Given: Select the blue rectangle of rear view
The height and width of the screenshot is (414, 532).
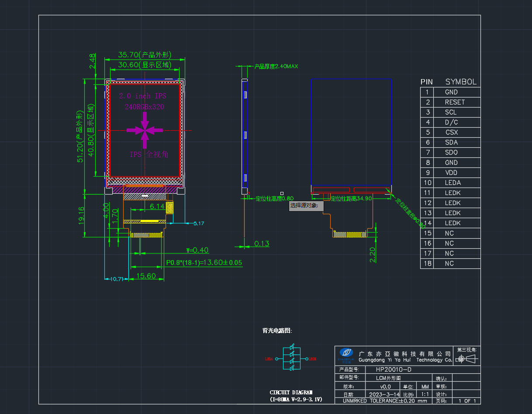Looking at the screenshot, I should 351,132.
